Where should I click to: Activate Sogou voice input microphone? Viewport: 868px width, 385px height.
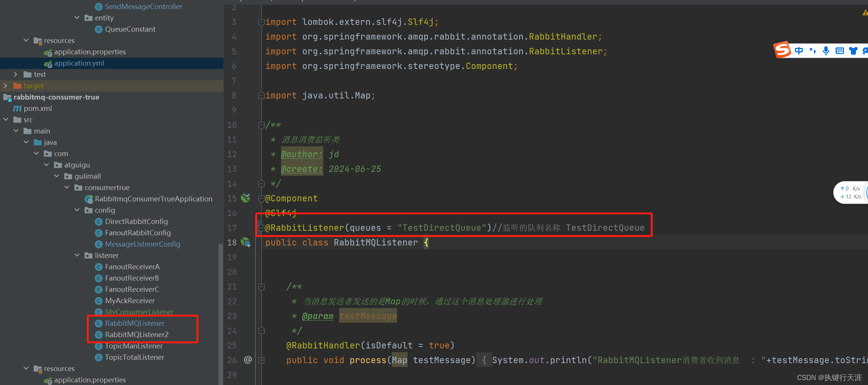pyautogui.click(x=826, y=51)
